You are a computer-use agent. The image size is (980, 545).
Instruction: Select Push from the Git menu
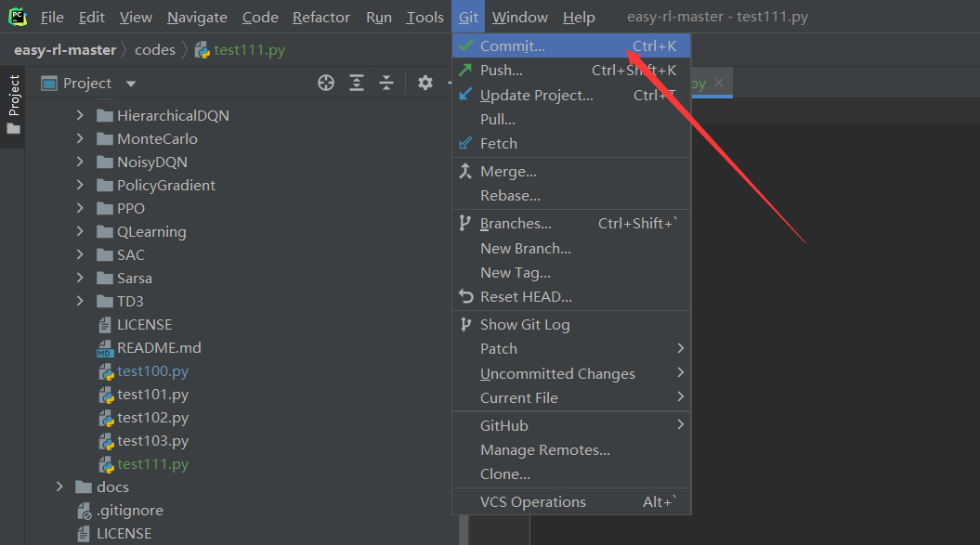[x=501, y=70]
